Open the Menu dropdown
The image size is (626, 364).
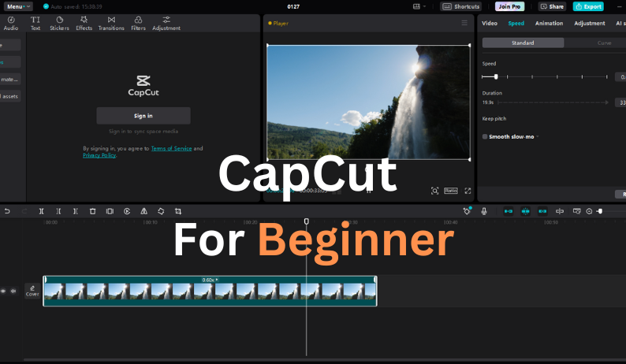tap(18, 6)
